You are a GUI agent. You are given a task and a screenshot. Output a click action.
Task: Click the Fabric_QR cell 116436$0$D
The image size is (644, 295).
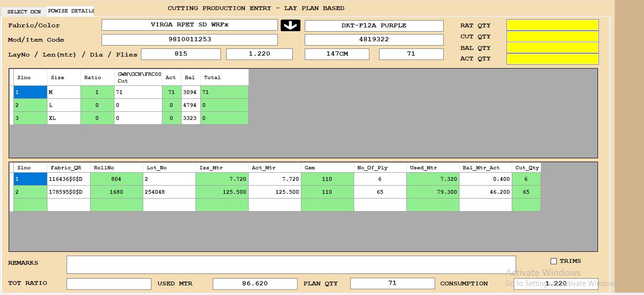[68, 179]
